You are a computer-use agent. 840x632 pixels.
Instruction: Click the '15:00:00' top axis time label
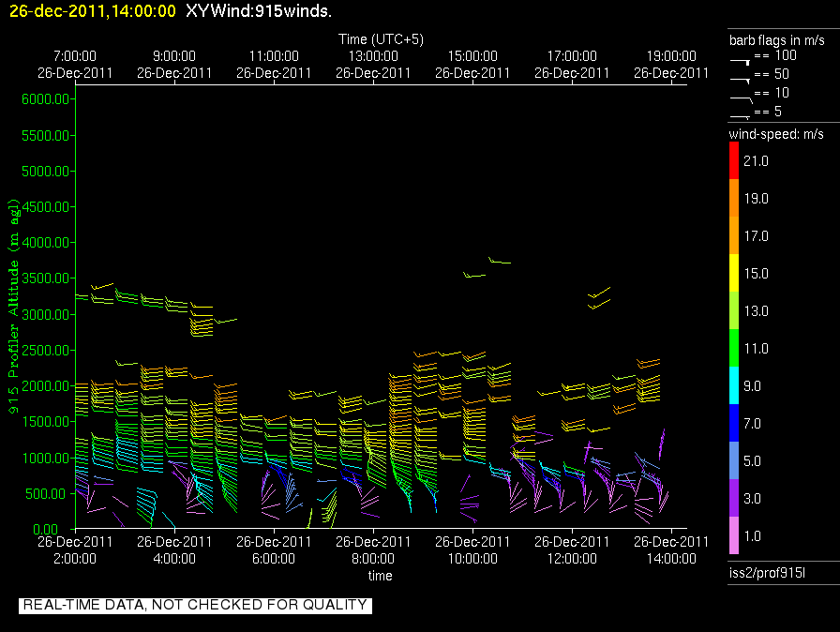click(x=472, y=55)
